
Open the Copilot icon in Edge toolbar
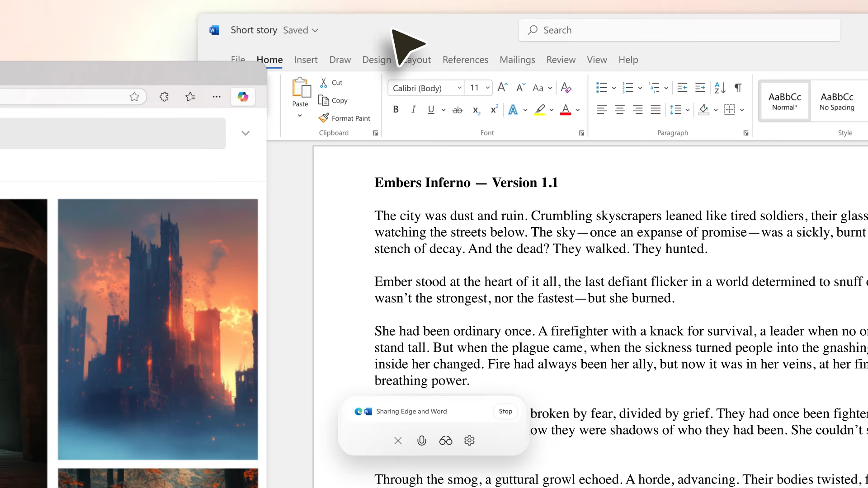pyautogui.click(x=243, y=97)
